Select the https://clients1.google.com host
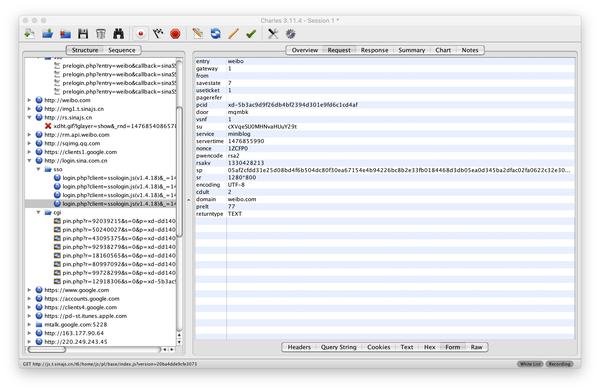 pos(81,152)
